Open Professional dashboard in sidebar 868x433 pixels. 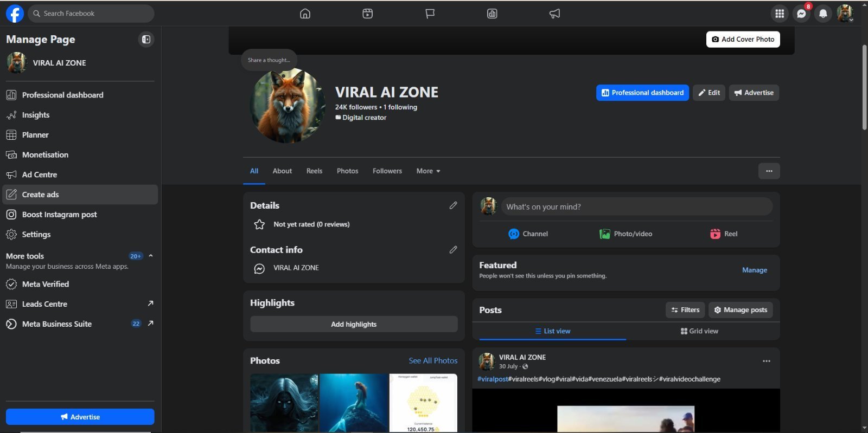pyautogui.click(x=80, y=95)
